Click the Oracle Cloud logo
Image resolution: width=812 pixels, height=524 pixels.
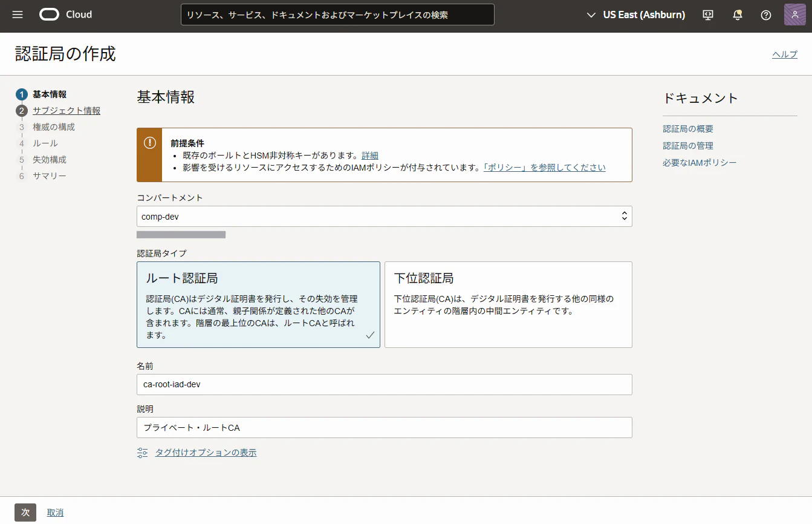coord(66,15)
